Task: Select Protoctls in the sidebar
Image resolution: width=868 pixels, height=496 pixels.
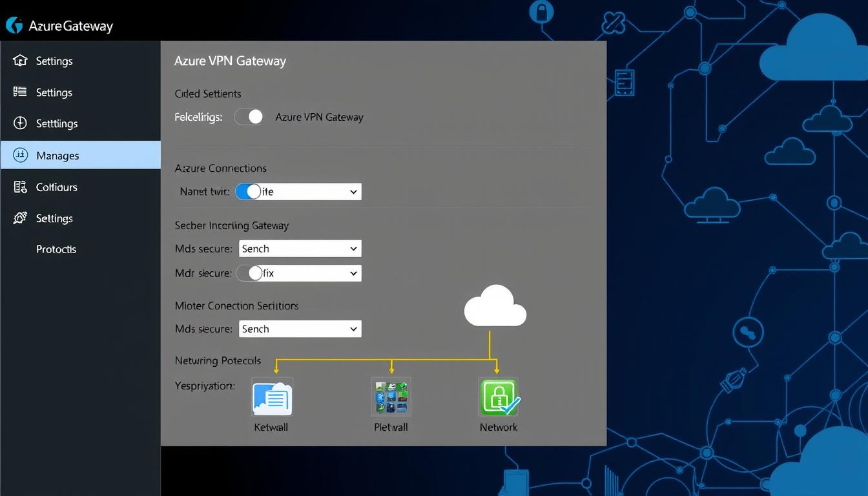Action: point(56,249)
